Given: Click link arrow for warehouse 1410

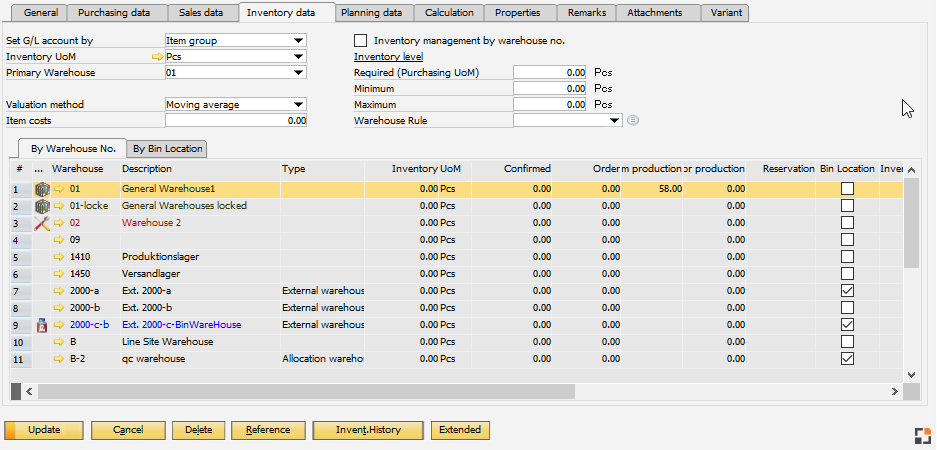Looking at the screenshot, I should 59,257.
